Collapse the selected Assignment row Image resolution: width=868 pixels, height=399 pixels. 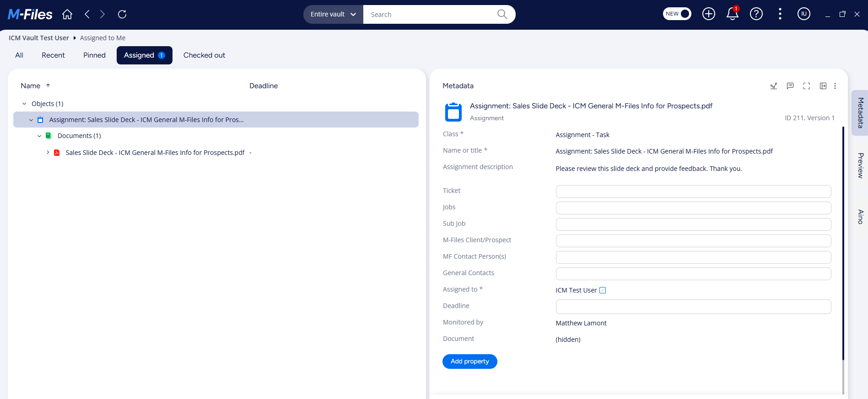31,120
